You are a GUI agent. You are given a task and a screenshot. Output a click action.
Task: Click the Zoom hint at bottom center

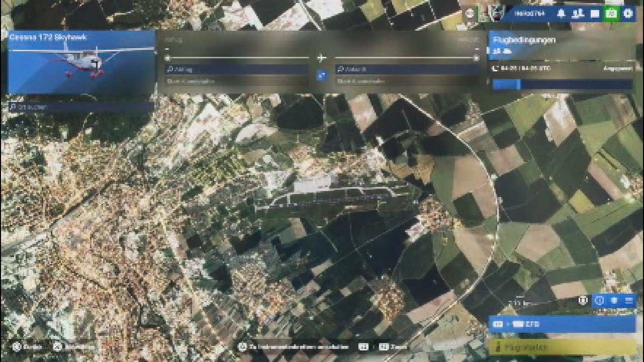click(383, 346)
